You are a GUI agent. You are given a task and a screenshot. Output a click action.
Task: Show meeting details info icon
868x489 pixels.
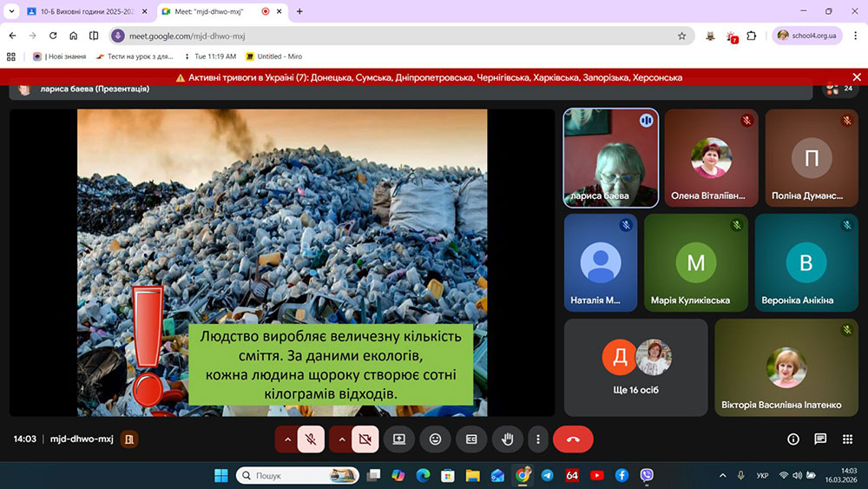[x=792, y=439]
